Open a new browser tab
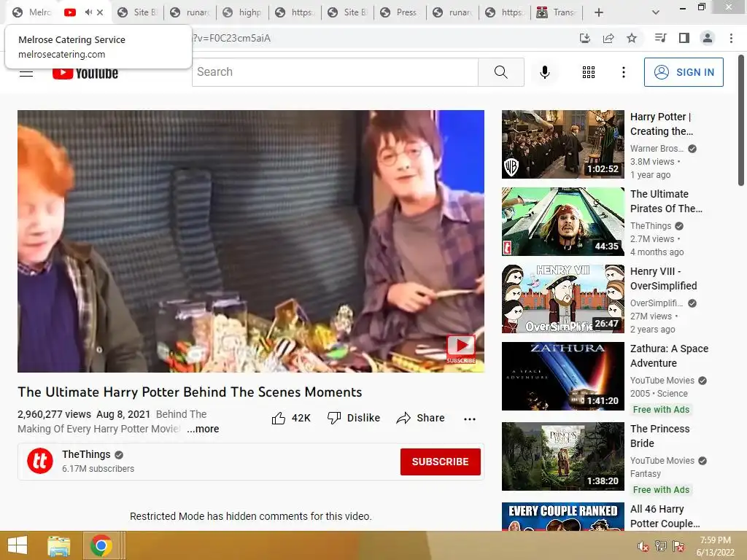Screen dimensions: 747x560 (x=599, y=12)
